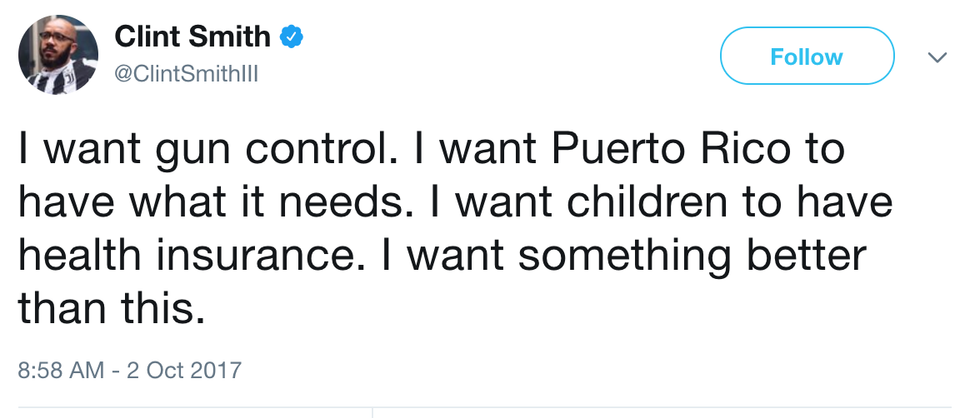Click the word "Follow" inside the rounded button
The width and height of the screenshot is (980, 418).
click(806, 57)
